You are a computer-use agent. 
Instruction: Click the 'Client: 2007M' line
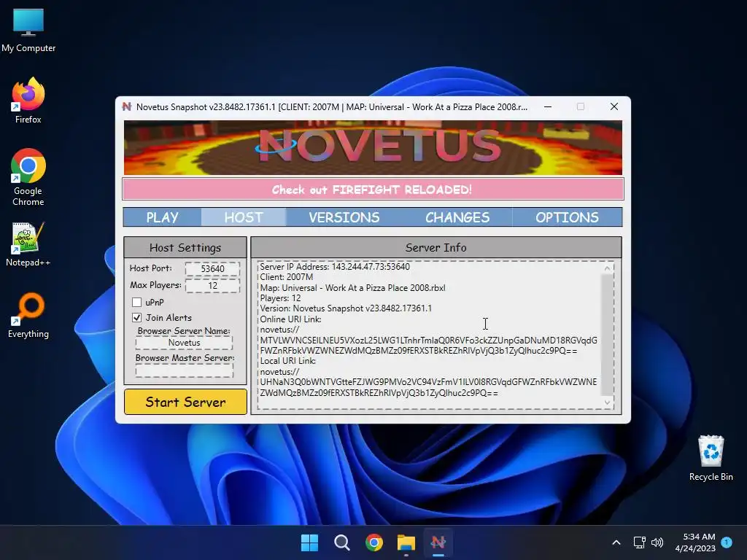coord(286,277)
